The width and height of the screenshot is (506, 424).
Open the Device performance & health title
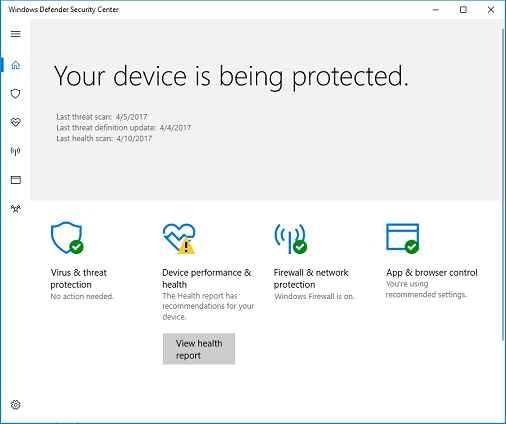[207, 279]
